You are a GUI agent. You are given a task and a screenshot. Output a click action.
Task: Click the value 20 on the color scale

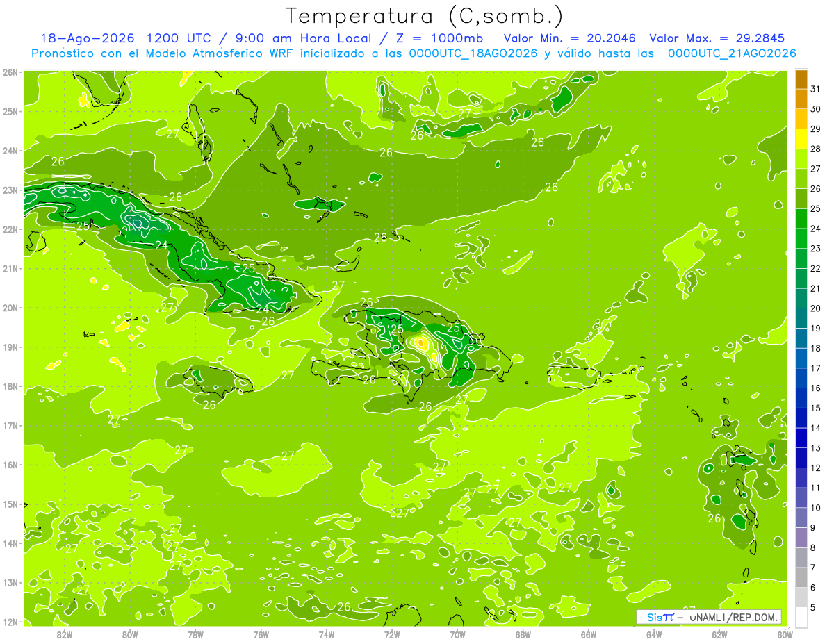point(815,308)
